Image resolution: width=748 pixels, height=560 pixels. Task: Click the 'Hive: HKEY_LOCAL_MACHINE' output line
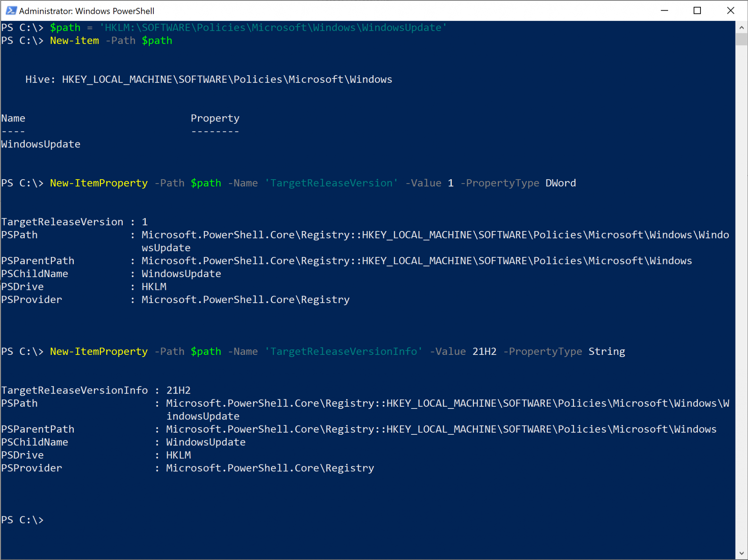(x=209, y=80)
